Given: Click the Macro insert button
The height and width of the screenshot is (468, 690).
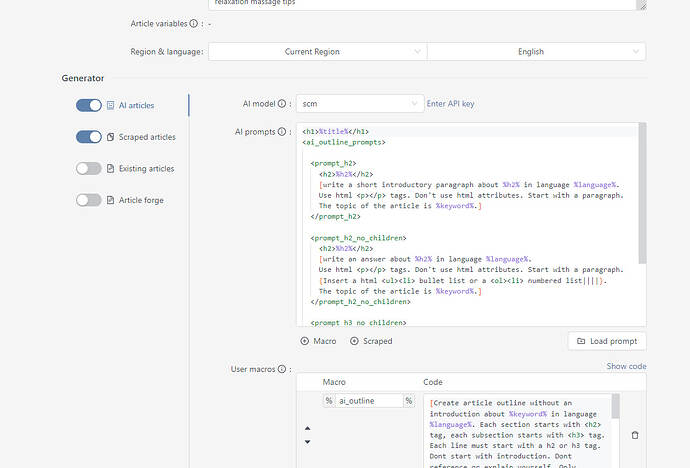Looking at the screenshot, I should tap(318, 341).
